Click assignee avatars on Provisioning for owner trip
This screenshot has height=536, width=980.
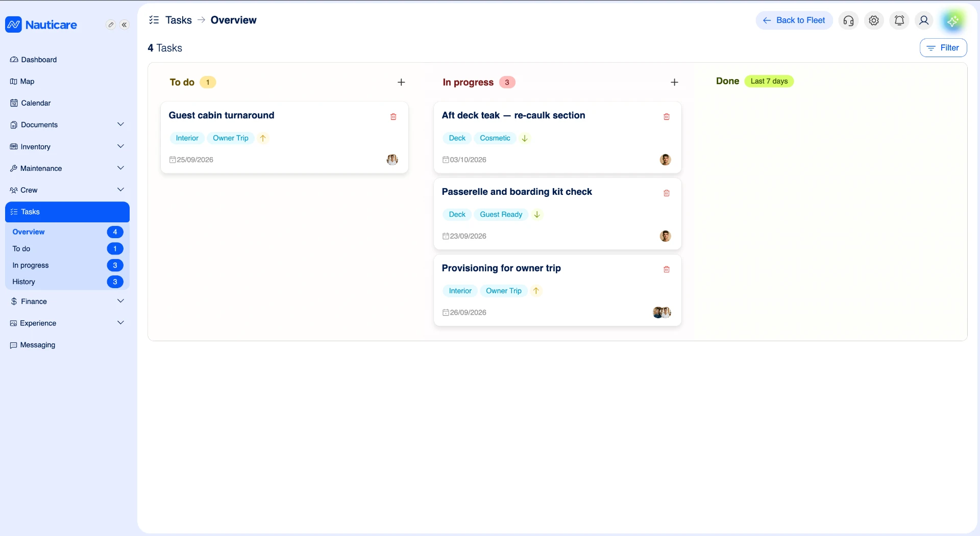[x=662, y=313]
